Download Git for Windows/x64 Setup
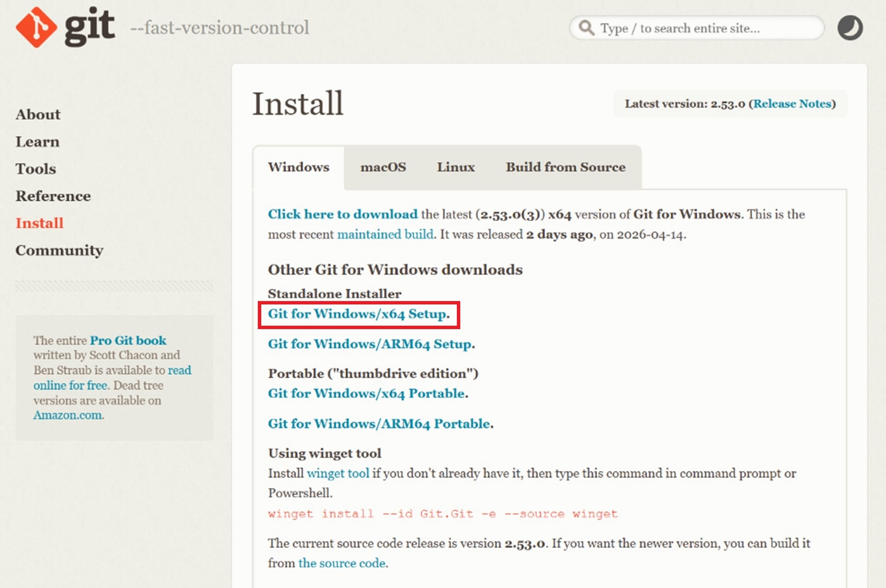The width and height of the screenshot is (886, 588). click(x=358, y=314)
